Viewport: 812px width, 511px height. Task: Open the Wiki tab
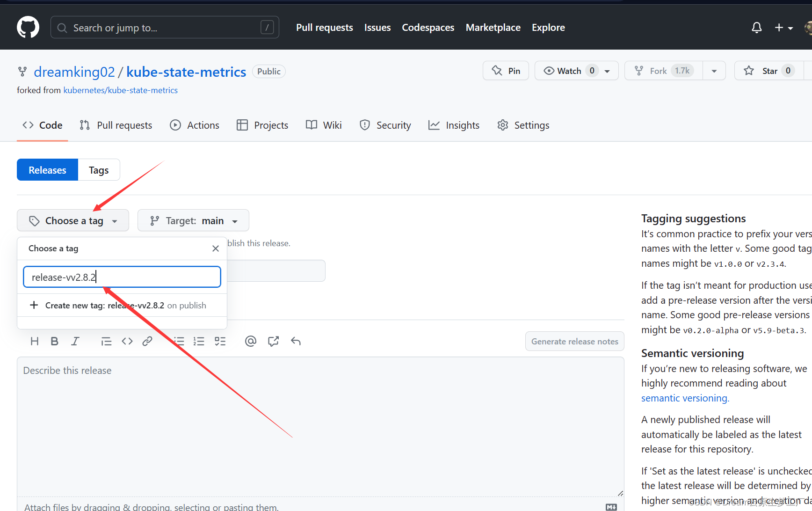(x=324, y=125)
